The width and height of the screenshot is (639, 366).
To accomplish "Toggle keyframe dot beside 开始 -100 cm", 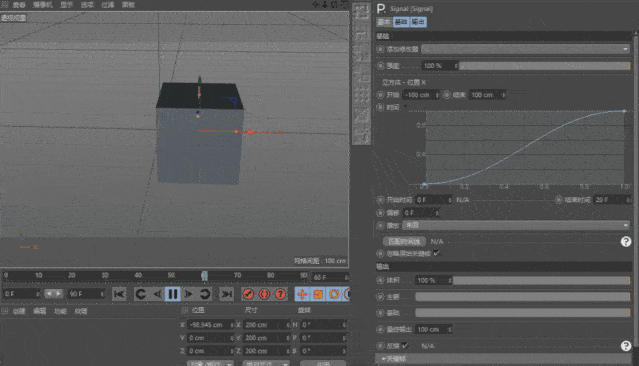I will click(x=380, y=95).
